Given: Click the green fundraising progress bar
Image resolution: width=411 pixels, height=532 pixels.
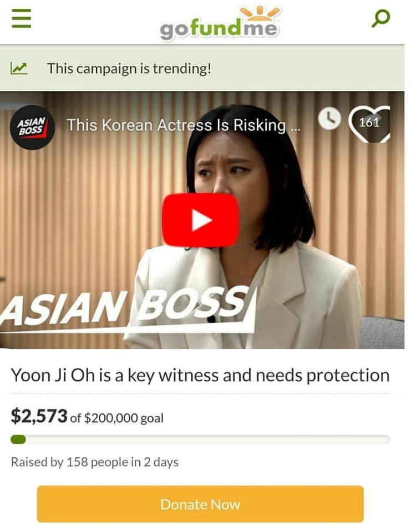Looking at the screenshot, I should (18, 439).
